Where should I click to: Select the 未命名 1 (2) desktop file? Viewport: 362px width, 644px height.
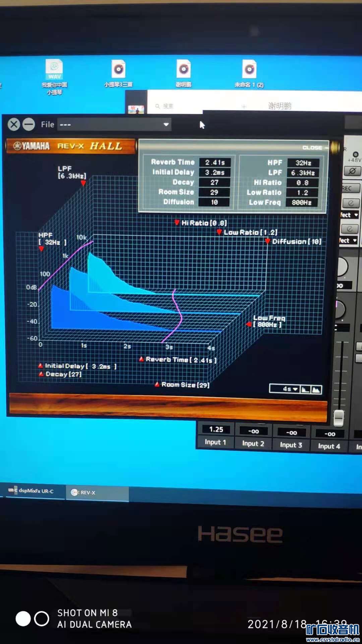(249, 74)
